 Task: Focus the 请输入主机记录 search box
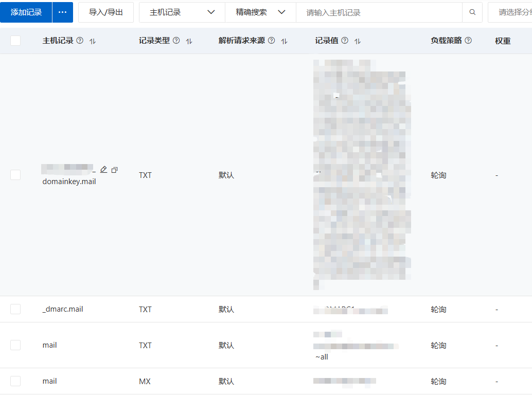pos(379,12)
